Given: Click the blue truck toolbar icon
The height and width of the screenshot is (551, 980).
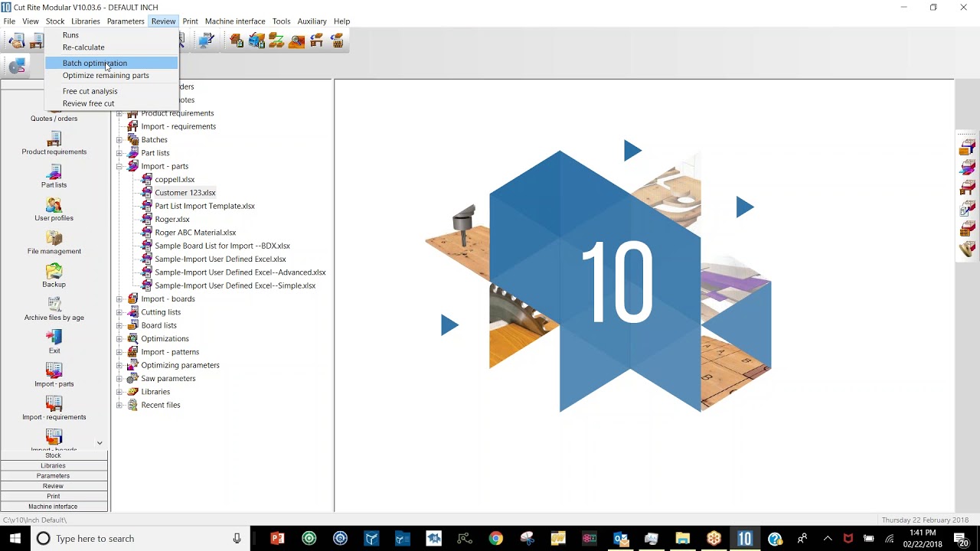Looking at the screenshot, I should [256, 41].
